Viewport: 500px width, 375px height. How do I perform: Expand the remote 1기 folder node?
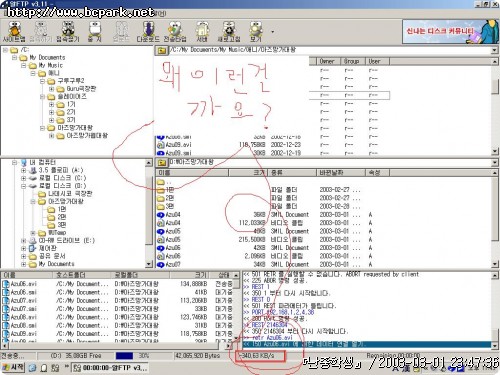tap(51, 105)
